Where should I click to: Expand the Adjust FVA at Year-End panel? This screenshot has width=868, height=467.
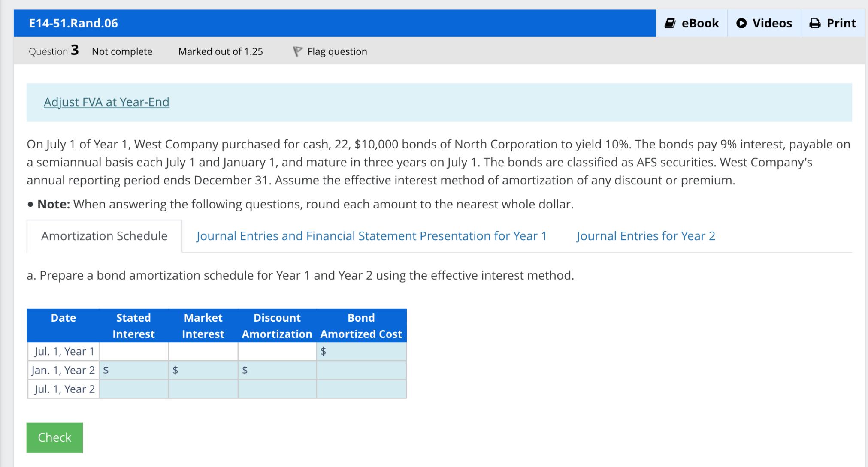(x=106, y=102)
